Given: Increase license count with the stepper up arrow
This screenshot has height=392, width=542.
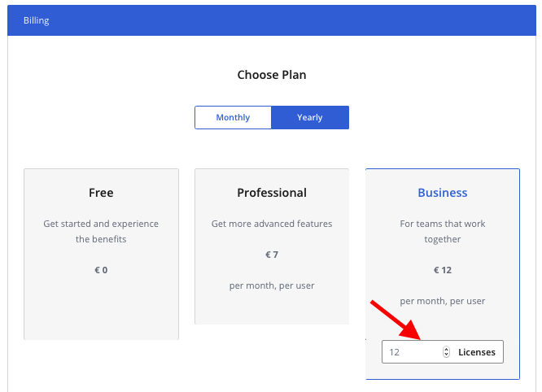Looking at the screenshot, I should point(446,349).
